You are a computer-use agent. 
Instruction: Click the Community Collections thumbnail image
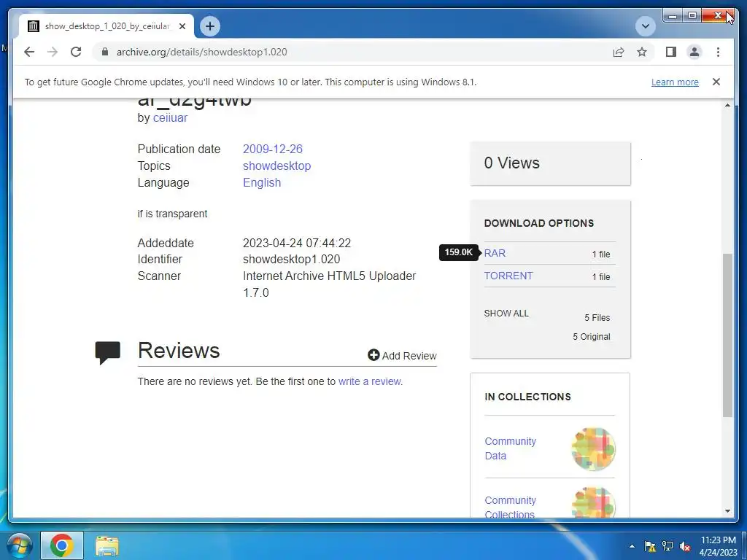(x=593, y=502)
